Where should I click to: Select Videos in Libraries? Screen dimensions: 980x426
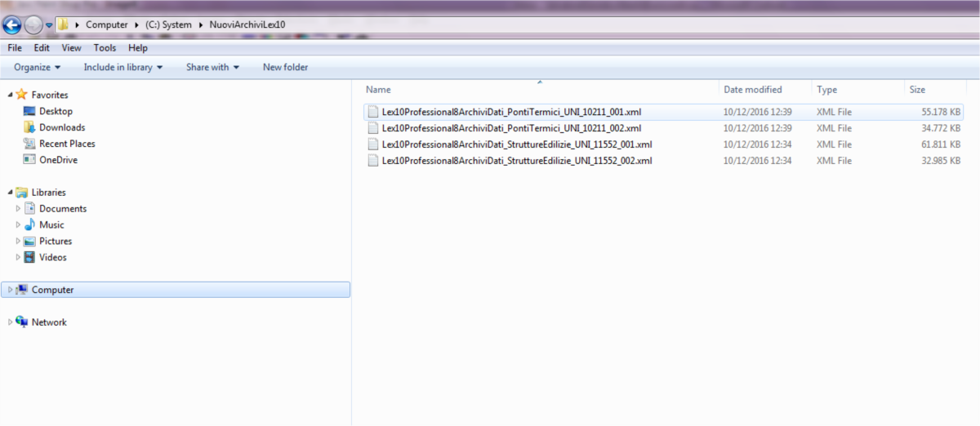tap(53, 258)
